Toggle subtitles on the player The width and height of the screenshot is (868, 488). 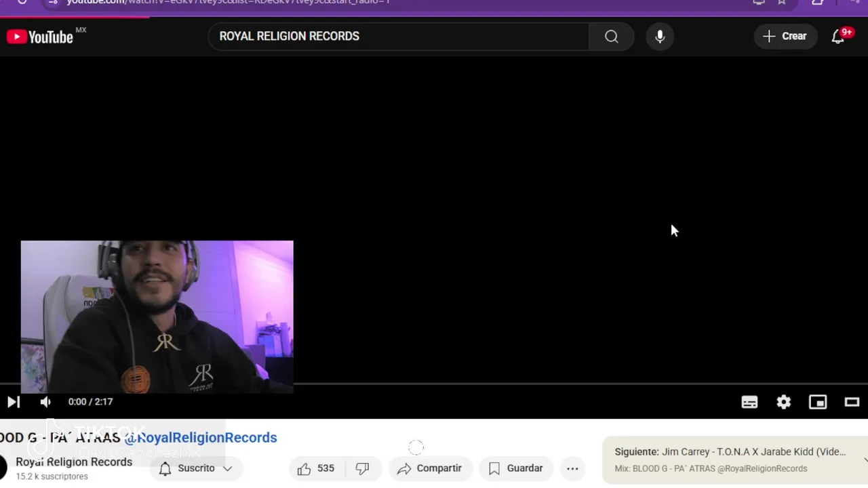[749, 403]
